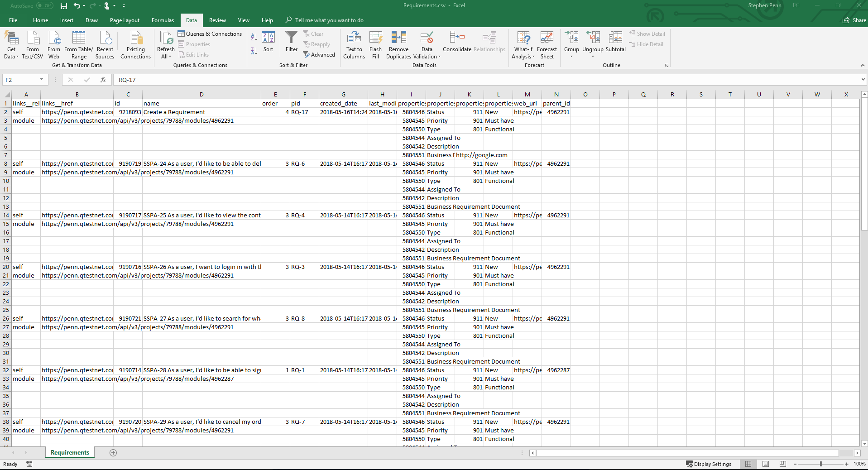
Task: Switch to Page Break Preview view
Action: [783, 464]
